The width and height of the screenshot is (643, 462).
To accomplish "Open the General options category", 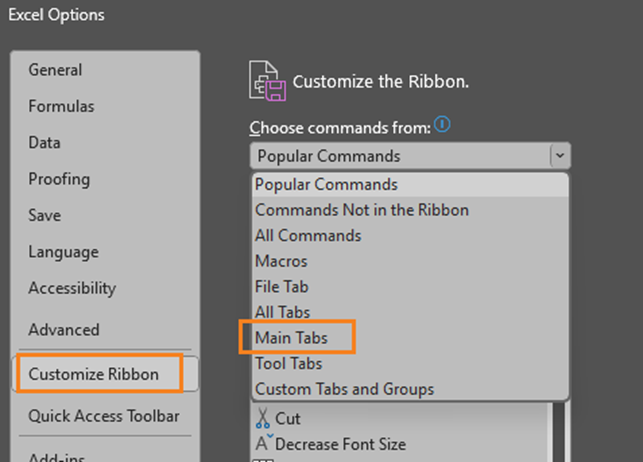I will coord(105,70).
